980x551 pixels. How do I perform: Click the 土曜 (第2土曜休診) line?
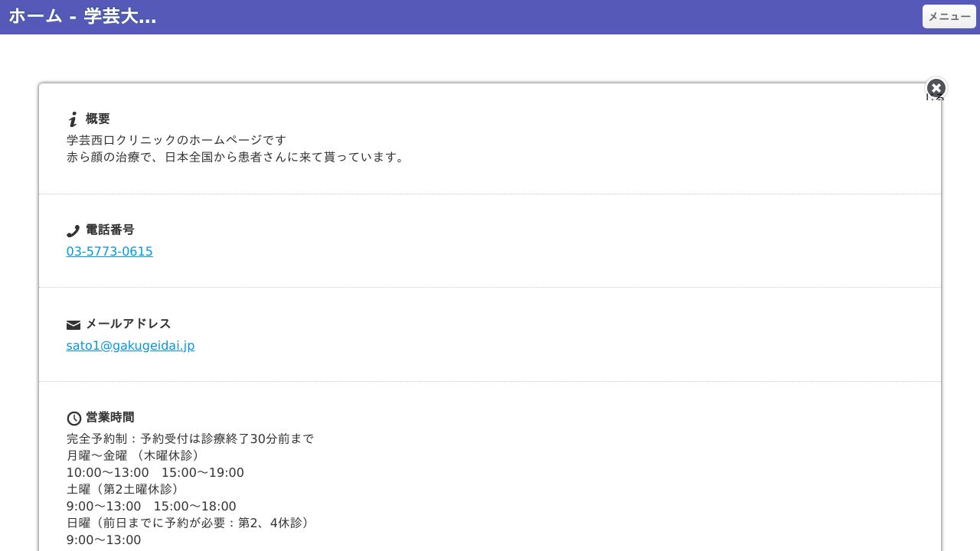coord(122,489)
